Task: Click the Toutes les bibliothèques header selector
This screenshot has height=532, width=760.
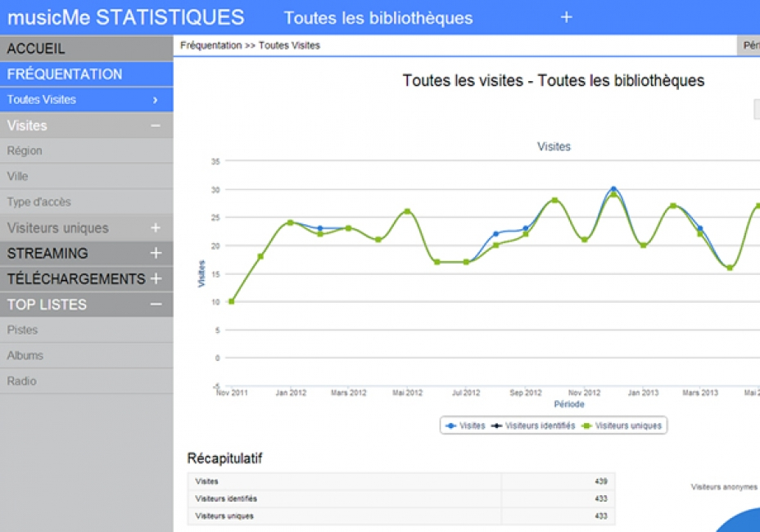Action: [x=378, y=18]
